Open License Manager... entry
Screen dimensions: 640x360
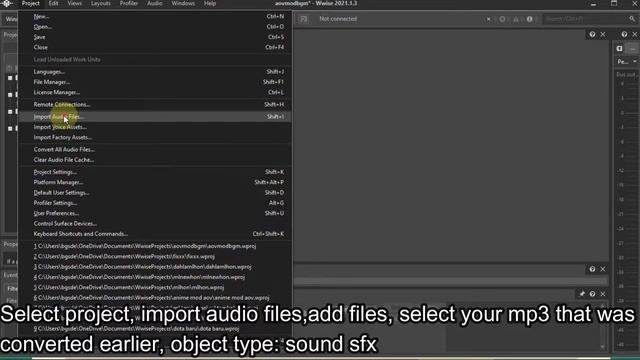[155, 92]
